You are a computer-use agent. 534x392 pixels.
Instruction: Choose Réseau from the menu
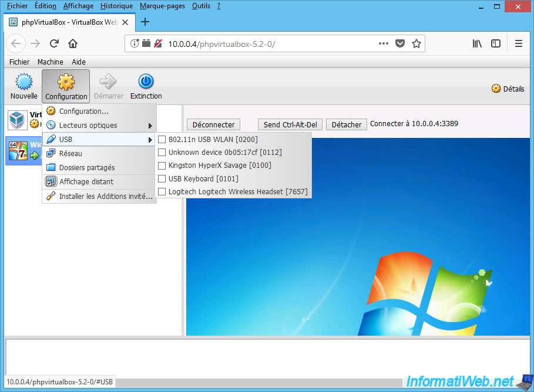(99, 154)
